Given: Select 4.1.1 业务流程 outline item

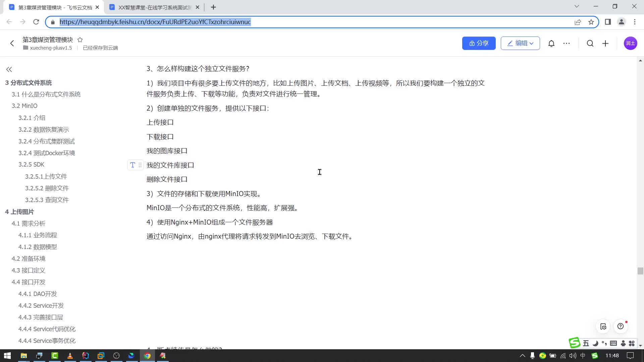Looking at the screenshot, I should click(38, 235).
